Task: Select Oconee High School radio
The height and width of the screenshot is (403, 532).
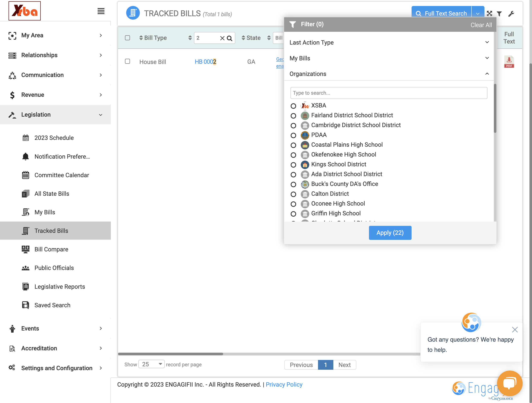Action: pos(293,204)
